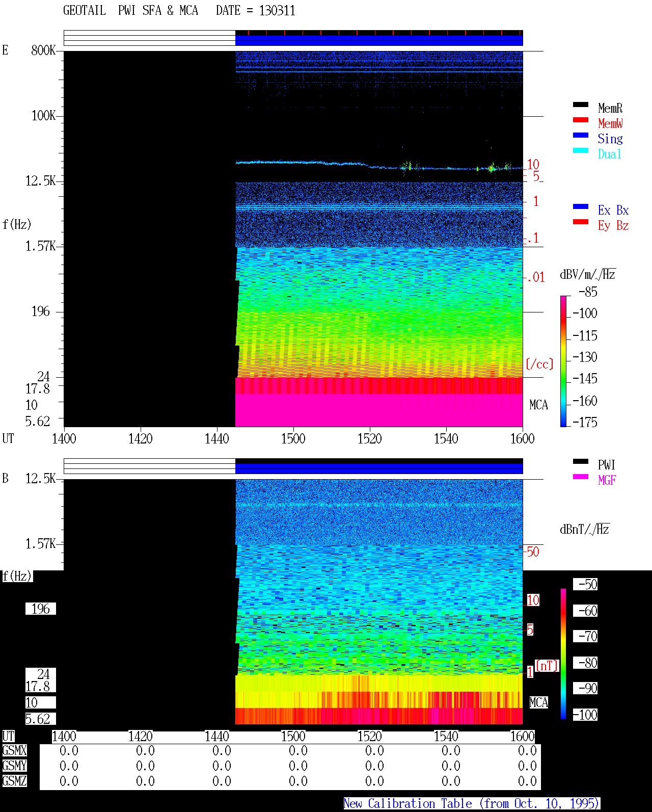The image size is (652, 812).
Task: Select the "PWI" legend label
Action: coord(607,465)
